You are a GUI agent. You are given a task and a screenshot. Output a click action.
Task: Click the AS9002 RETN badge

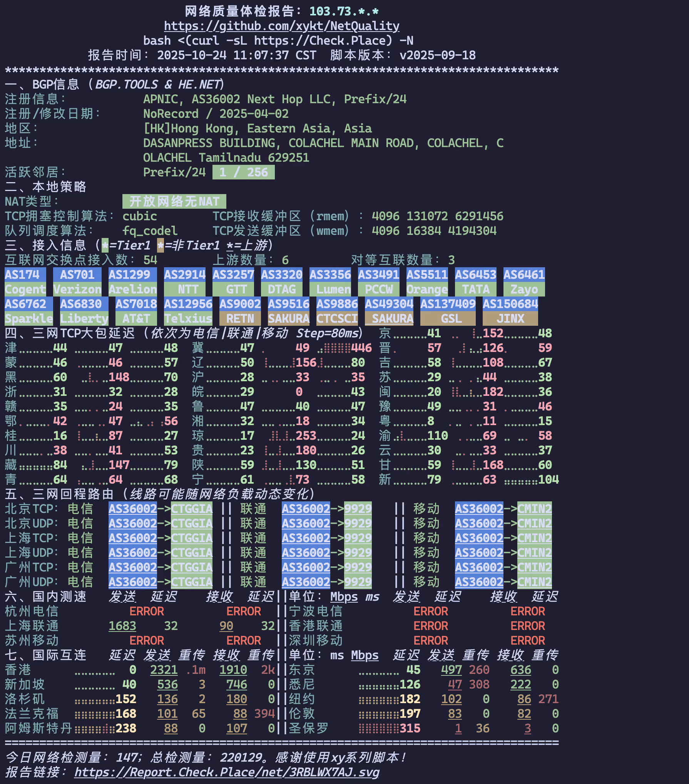point(240,311)
